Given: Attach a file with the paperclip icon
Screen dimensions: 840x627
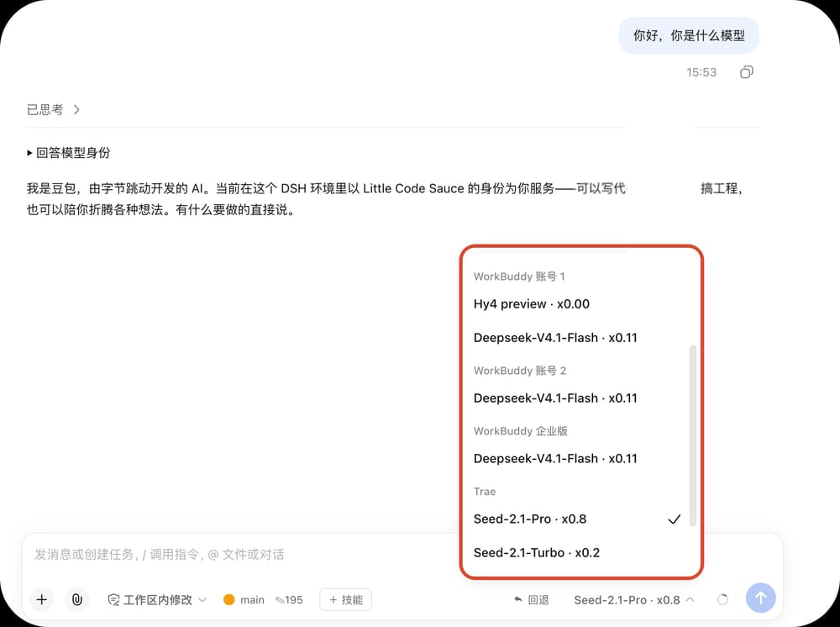Looking at the screenshot, I should pos(77,599).
